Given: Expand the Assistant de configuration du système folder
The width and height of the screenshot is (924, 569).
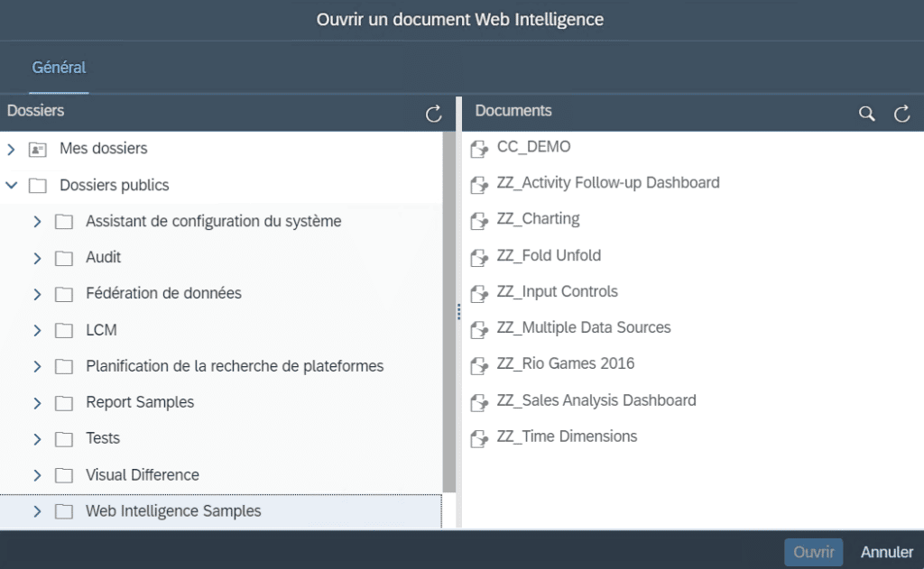Looking at the screenshot, I should pos(37,222).
